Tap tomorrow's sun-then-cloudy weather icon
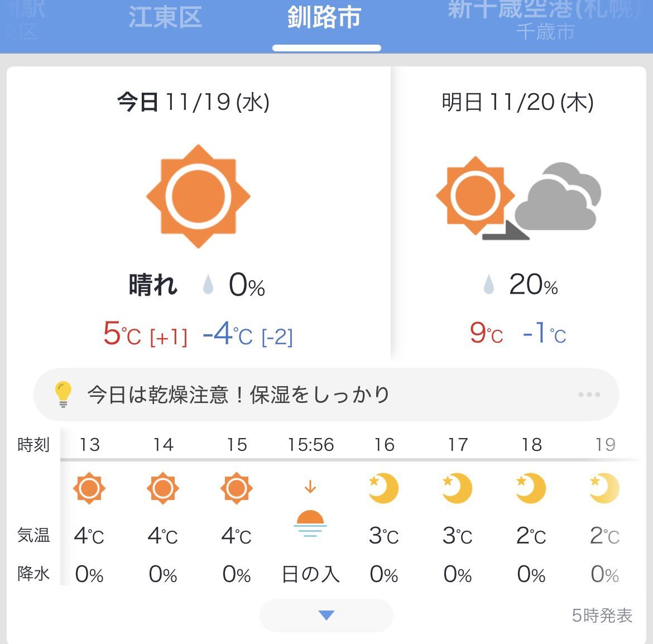 point(518,198)
